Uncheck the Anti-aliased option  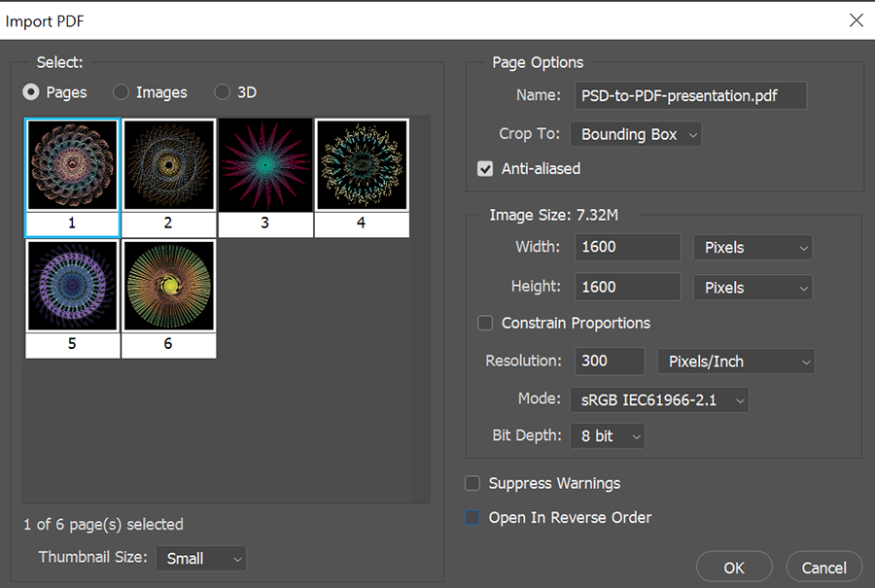tap(484, 168)
